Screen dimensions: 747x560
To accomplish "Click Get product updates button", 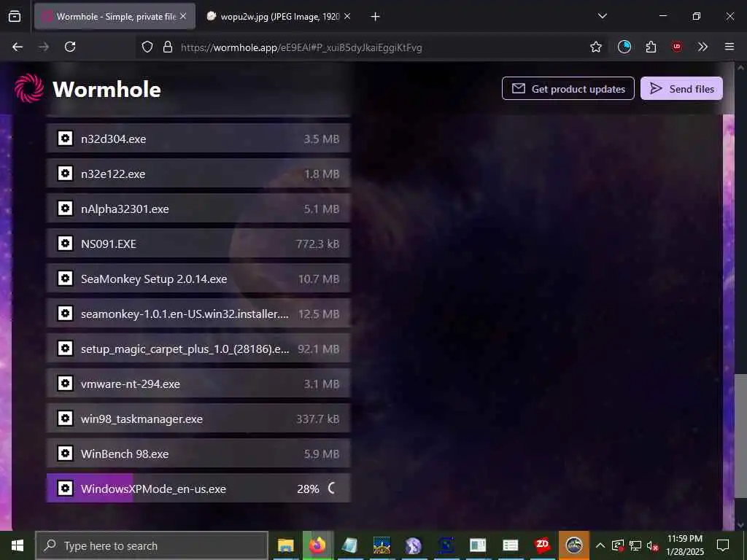I will click(x=568, y=88).
